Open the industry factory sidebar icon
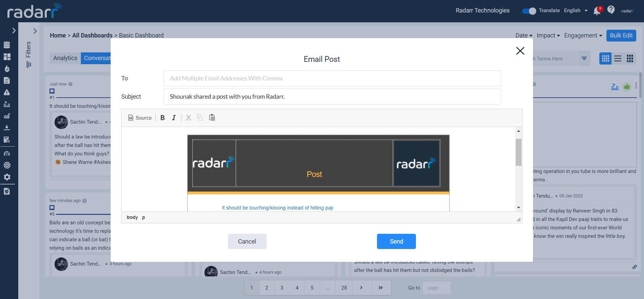Screen dimensions: 644x299 7,104
